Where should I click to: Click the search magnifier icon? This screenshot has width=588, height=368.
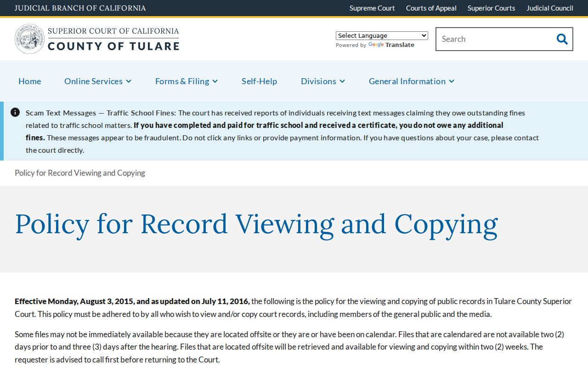562,39
